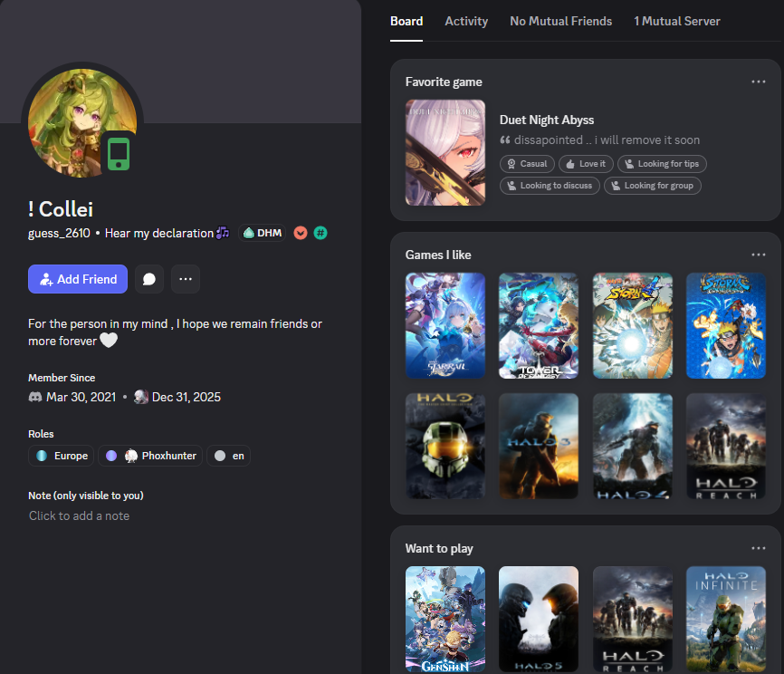The width and height of the screenshot is (784, 674).
Task: Click the white heart emoji in bio
Action: [109, 341]
